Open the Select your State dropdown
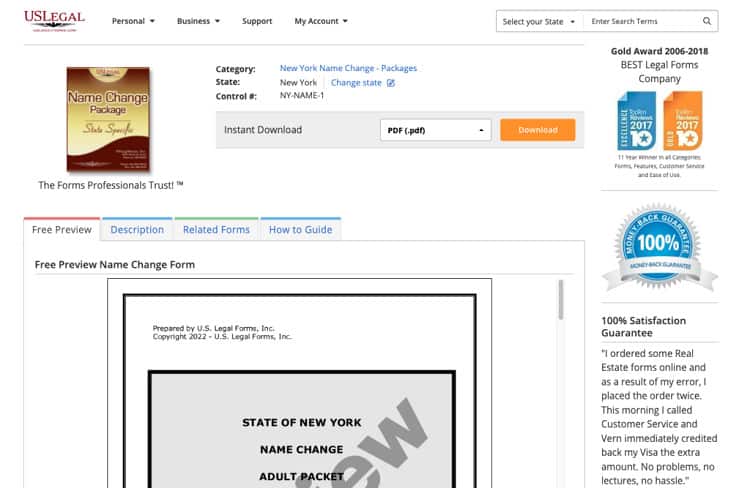 pos(539,22)
